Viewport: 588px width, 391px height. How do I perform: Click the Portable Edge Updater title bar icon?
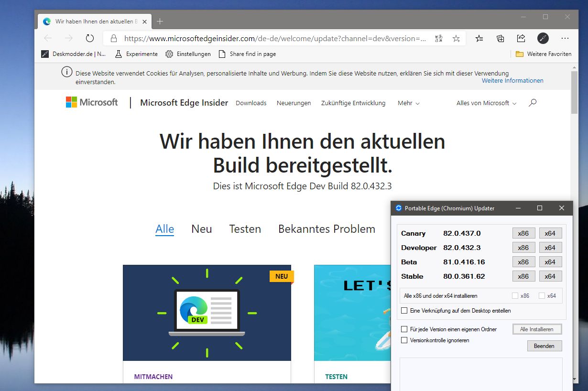[x=399, y=208]
